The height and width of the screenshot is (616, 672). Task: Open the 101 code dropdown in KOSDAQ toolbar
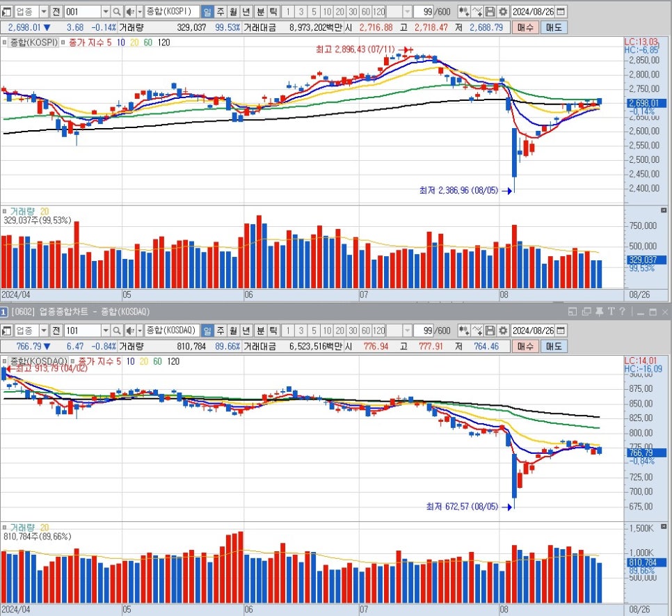(x=106, y=331)
